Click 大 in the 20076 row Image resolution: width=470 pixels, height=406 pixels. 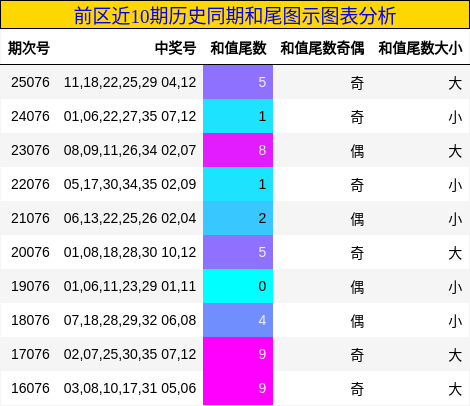click(455, 253)
